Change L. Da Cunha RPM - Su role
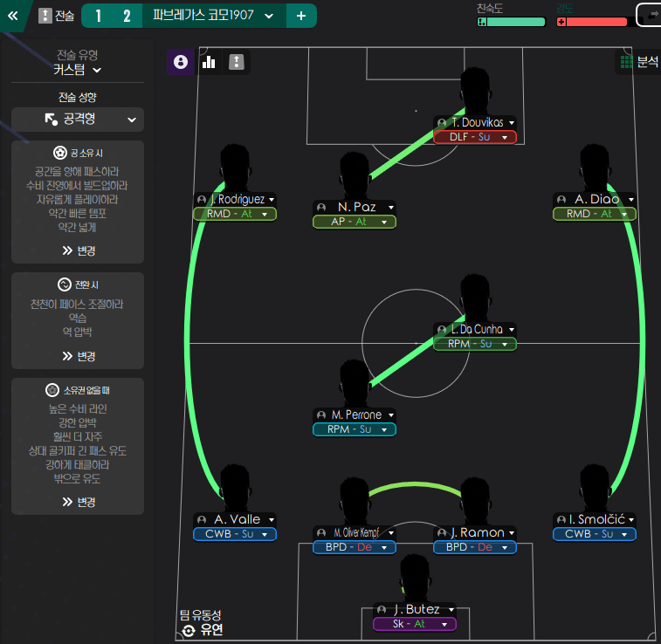 (x=475, y=344)
